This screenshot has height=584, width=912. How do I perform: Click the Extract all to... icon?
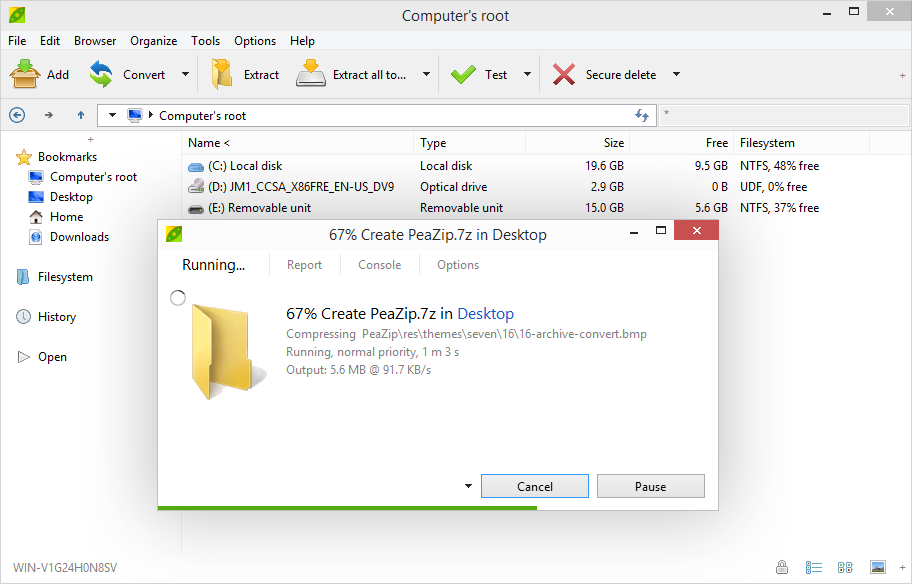(311, 73)
